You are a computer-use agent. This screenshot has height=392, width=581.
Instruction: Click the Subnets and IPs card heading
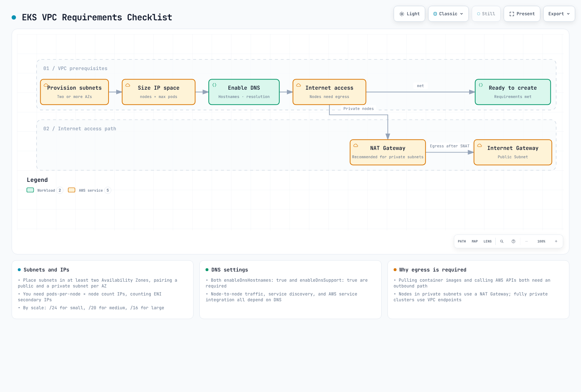(x=46, y=270)
